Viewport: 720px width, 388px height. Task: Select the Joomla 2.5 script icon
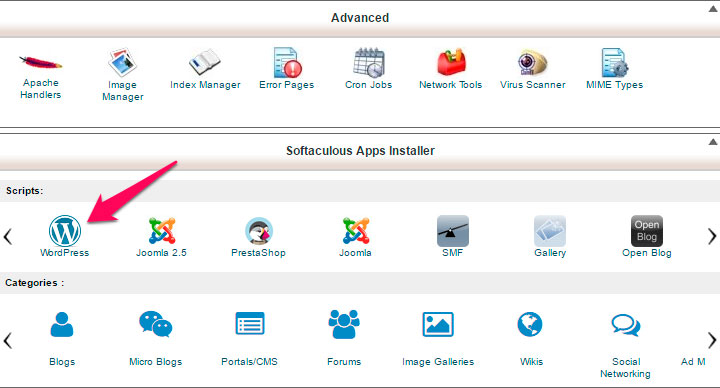coord(162,231)
